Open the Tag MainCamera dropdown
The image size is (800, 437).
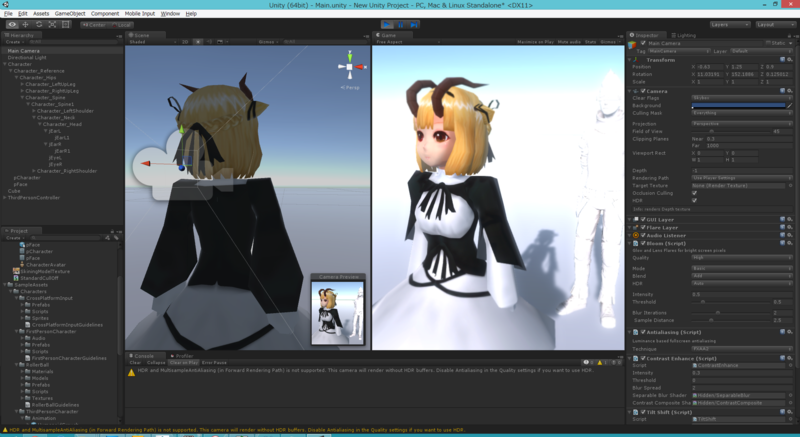678,51
